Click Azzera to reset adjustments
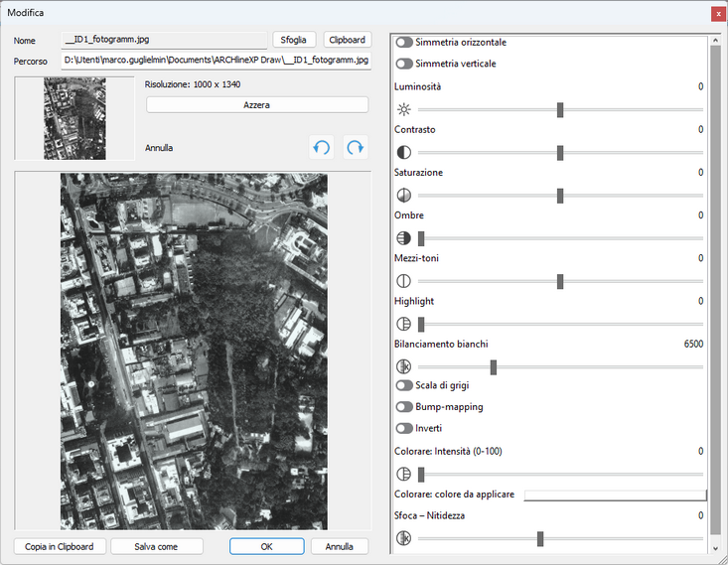728x565 pixels. (257, 105)
